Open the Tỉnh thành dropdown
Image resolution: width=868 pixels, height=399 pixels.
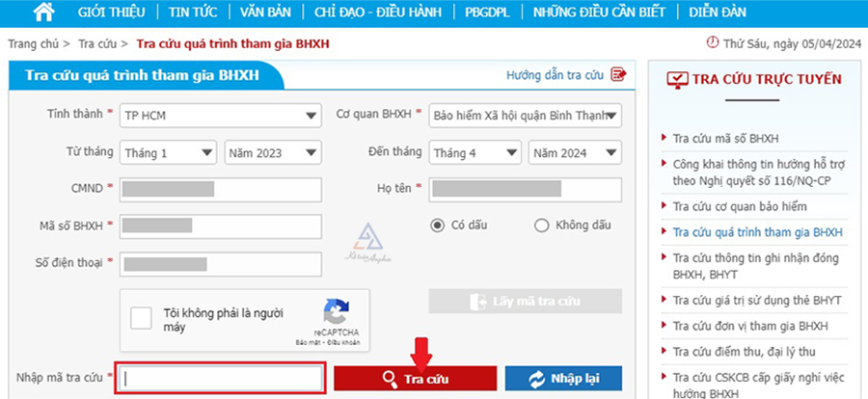pyautogui.click(x=220, y=116)
